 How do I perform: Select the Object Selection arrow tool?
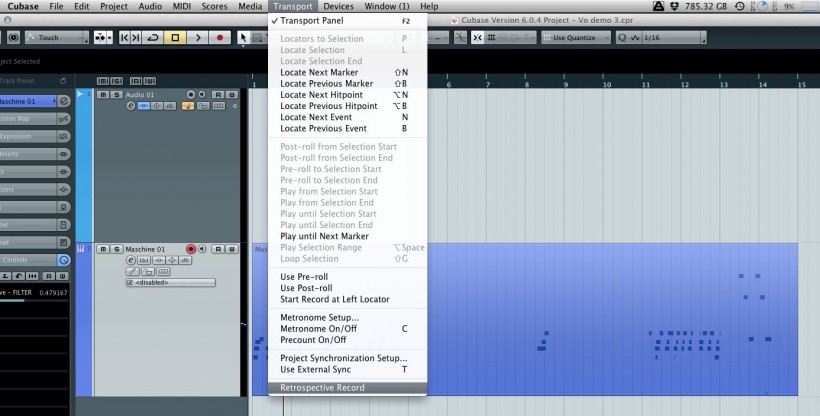[244, 38]
